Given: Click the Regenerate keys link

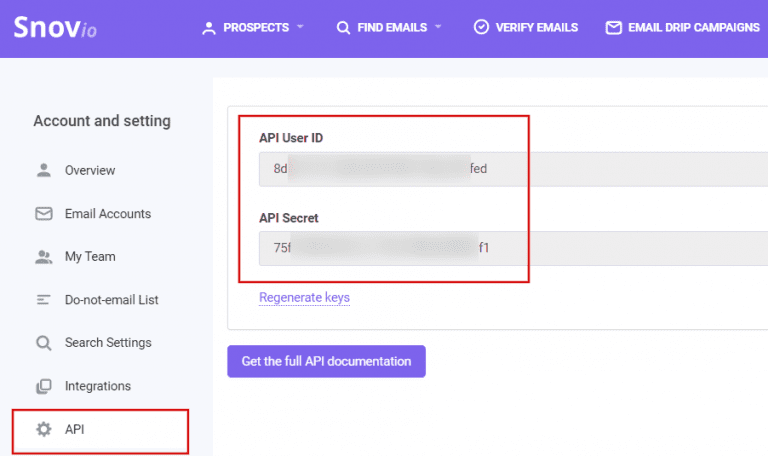Looking at the screenshot, I should [x=304, y=297].
